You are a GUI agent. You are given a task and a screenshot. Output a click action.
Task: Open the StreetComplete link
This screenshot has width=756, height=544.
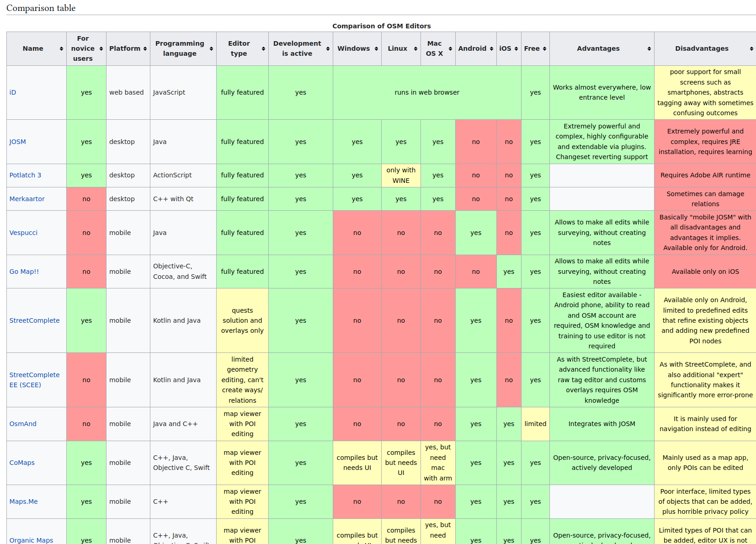[35, 320]
